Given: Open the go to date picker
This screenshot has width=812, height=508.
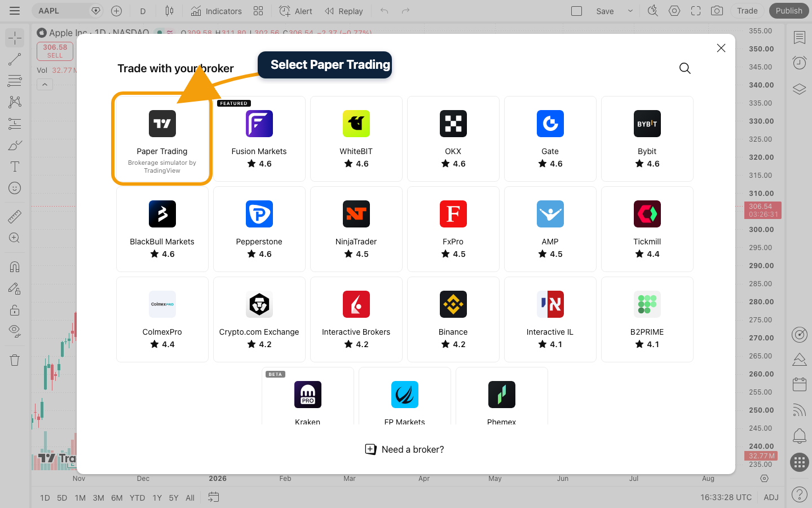Looking at the screenshot, I should pyautogui.click(x=213, y=497).
